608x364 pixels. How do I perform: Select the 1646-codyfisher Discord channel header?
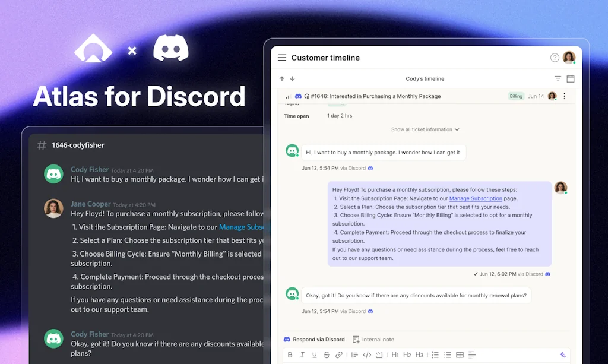(x=77, y=145)
